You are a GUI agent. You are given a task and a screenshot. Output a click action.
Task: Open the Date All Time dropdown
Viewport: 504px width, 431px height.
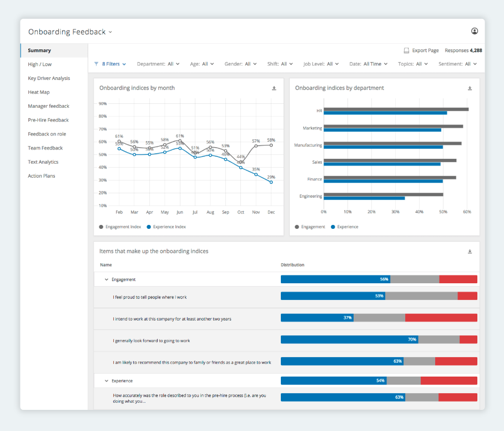click(370, 64)
